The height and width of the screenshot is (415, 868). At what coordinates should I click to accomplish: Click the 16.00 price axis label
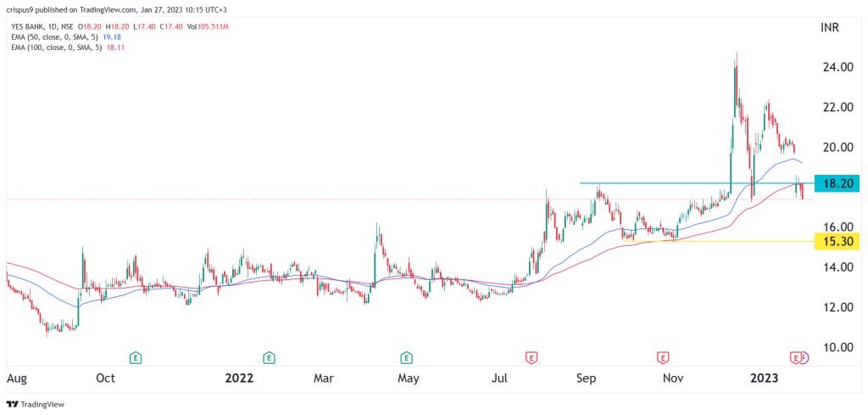point(837,227)
